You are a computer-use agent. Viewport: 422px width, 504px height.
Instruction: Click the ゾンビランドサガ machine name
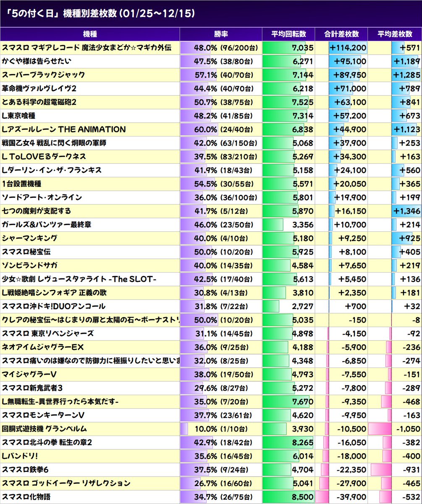(x=29, y=265)
